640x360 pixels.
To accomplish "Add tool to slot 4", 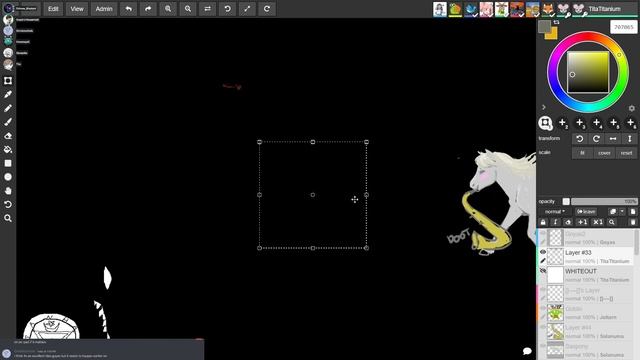I will coord(597,122).
